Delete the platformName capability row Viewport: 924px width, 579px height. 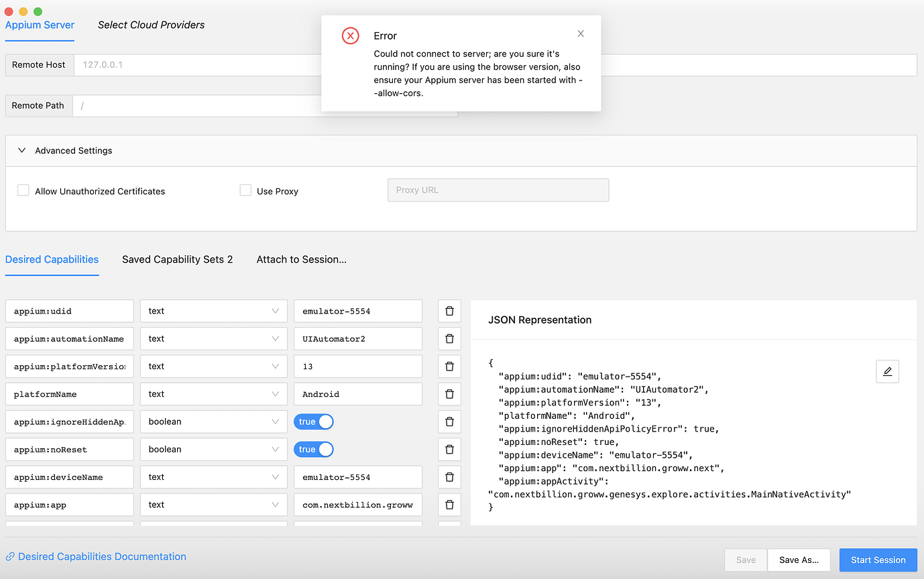pos(449,393)
